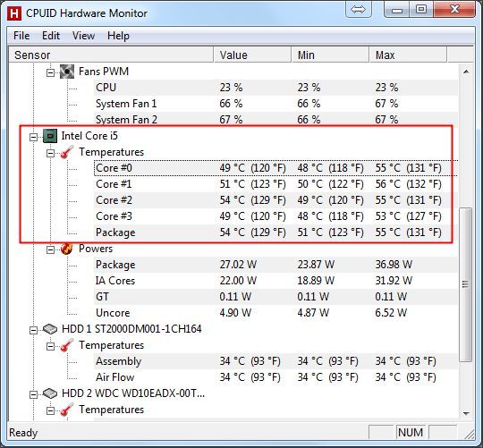
Task: Select the System Fan 2 row
Action: tap(276, 120)
